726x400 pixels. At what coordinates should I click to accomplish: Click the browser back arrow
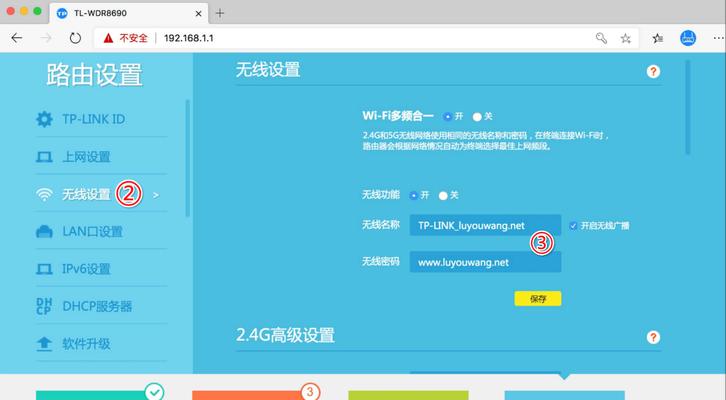[17, 38]
